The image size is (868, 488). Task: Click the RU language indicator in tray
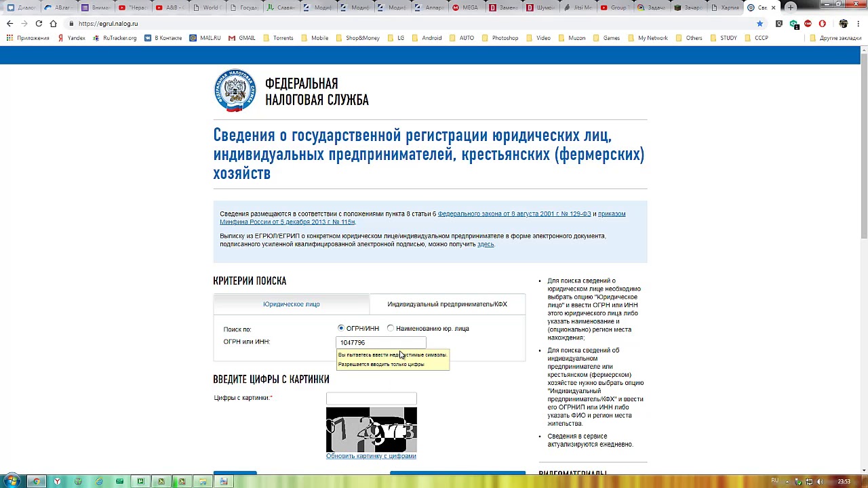click(x=775, y=481)
